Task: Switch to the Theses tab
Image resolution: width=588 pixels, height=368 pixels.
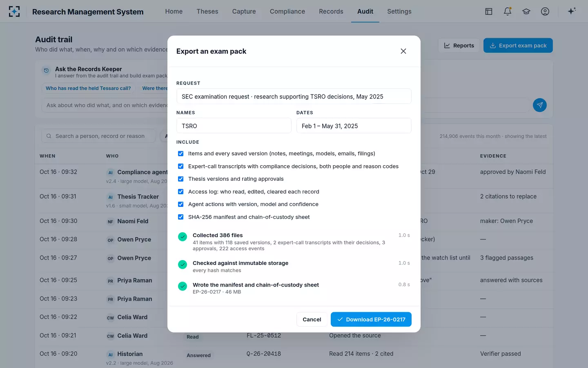Action: click(x=207, y=11)
